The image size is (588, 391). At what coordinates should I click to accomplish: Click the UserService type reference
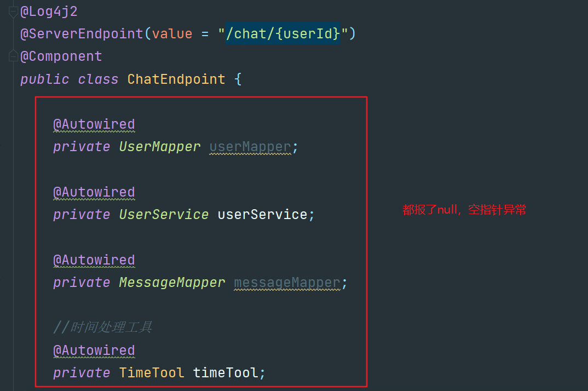coord(163,214)
